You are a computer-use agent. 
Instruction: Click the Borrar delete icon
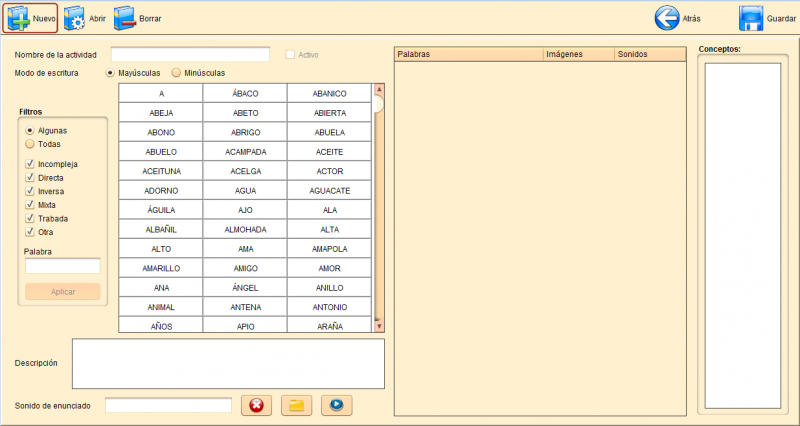coord(124,18)
